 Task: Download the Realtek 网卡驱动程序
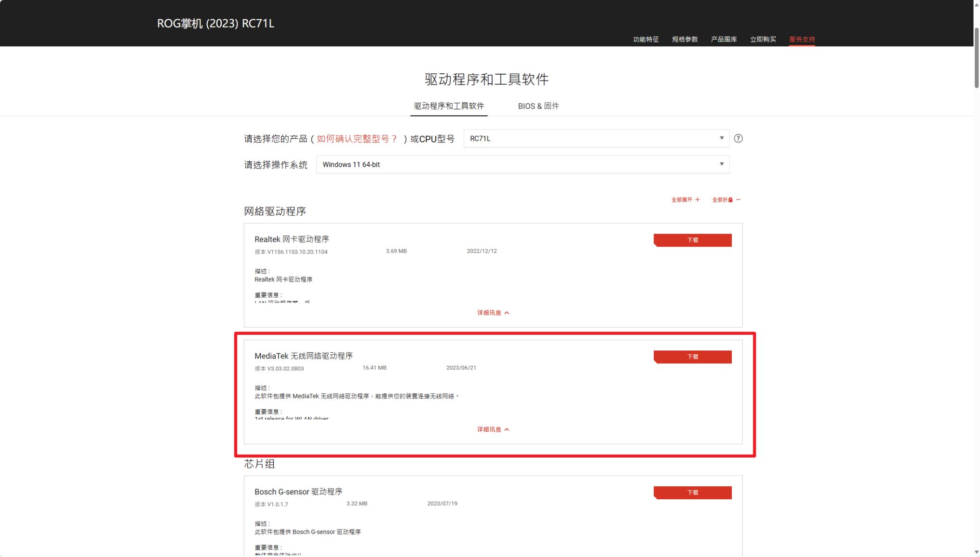692,240
